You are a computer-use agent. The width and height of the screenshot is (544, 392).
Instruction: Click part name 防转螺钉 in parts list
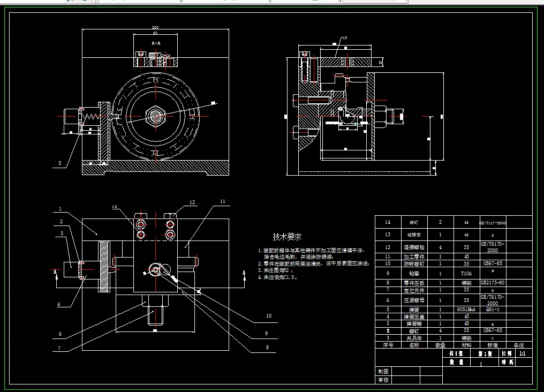pos(414,263)
